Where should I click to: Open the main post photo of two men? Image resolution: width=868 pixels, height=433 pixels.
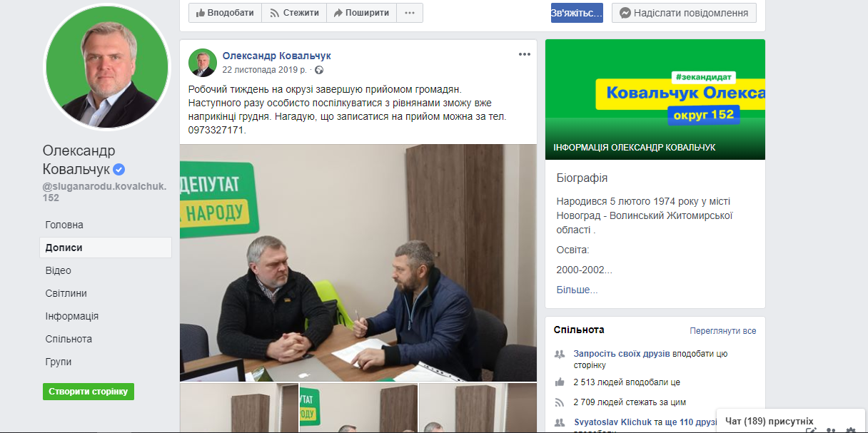tap(358, 263)
